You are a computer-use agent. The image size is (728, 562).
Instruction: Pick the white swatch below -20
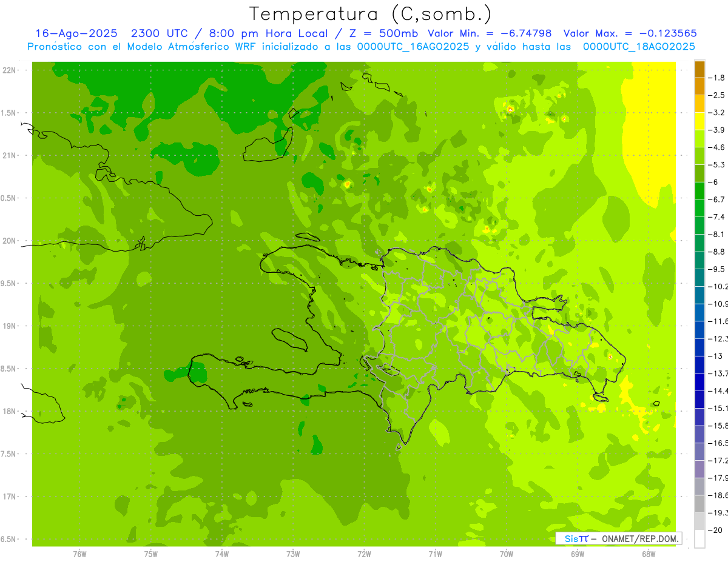pos(699,539)
